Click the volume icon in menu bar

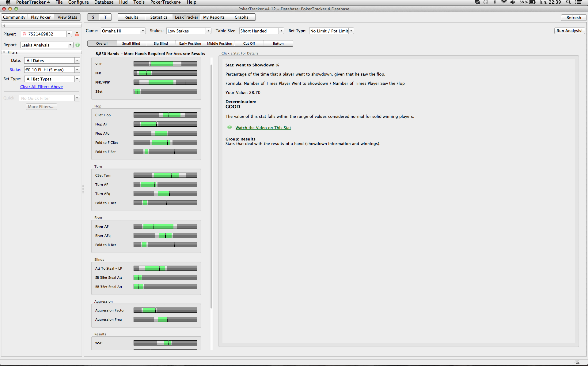tap(513, 2)
